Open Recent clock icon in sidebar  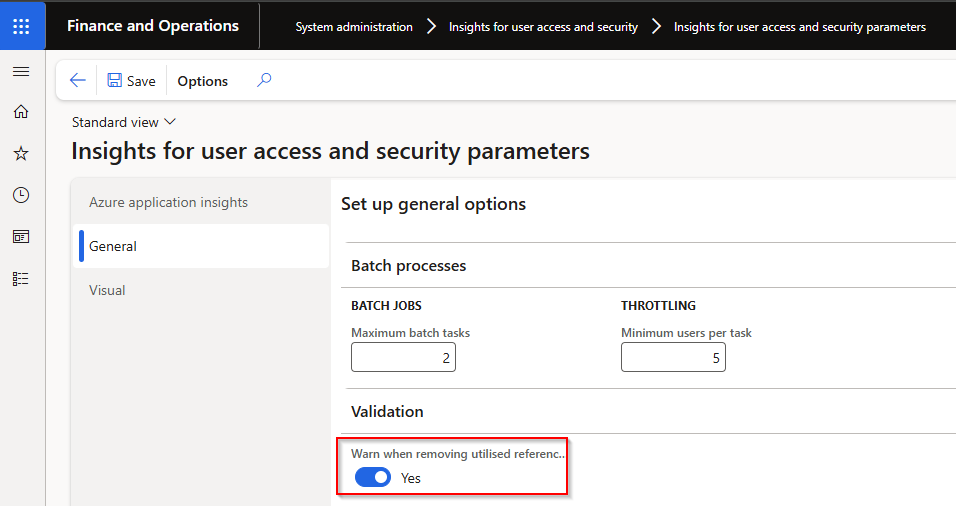click(21, 196)
